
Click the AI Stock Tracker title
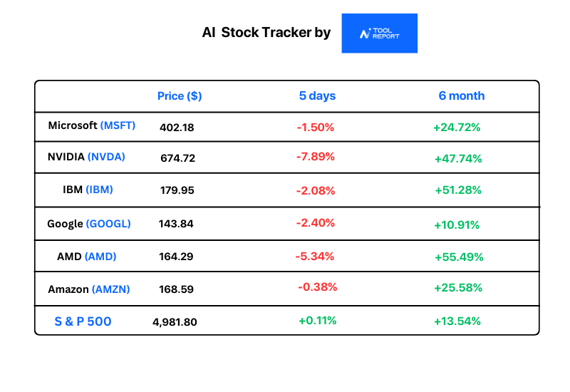tap(266, 32)
